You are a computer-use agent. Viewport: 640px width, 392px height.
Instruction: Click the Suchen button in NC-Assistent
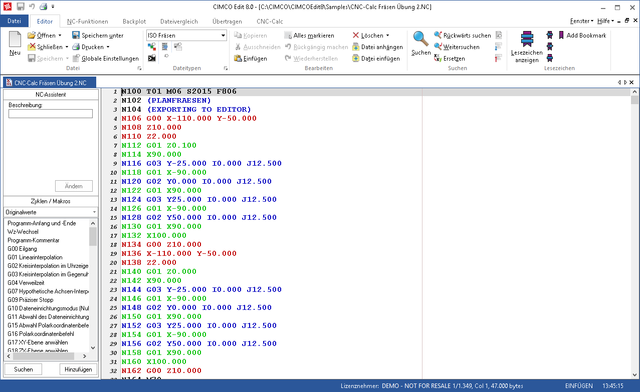[x=23, y=369]
